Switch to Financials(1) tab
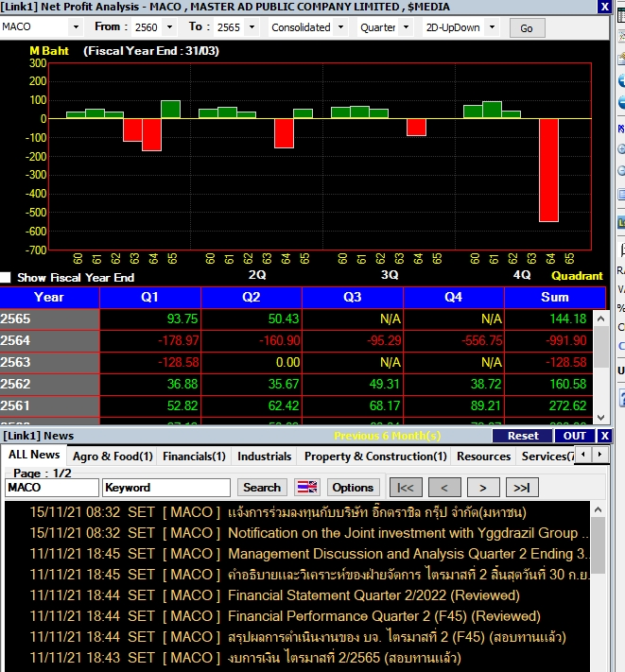Image resolution: width=625 pixels, height=672 pixels. point(194,456)
